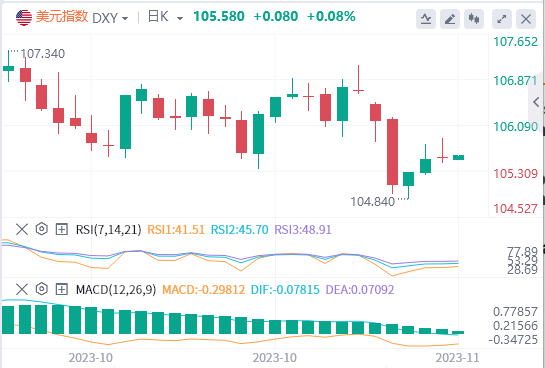This screenshot has height=368, width=545.
Task: Click the US flag icon for the dollar index
Action: (x=24, y=17)
